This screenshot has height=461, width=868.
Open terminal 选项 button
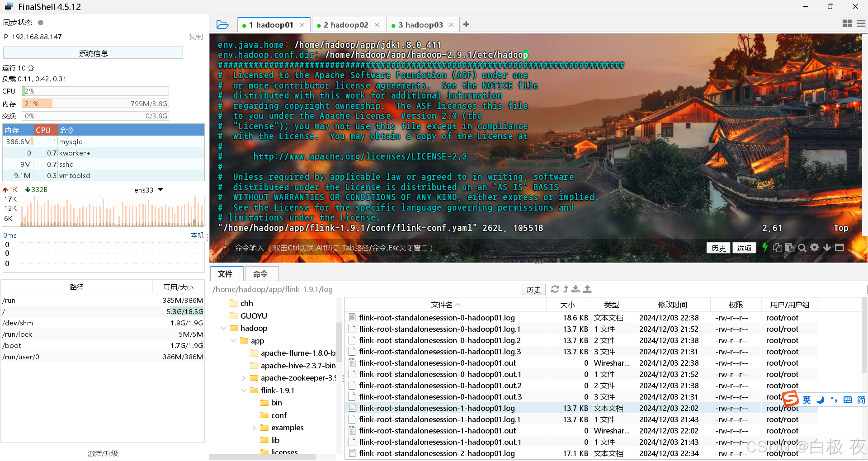click(x=744, y=248)
